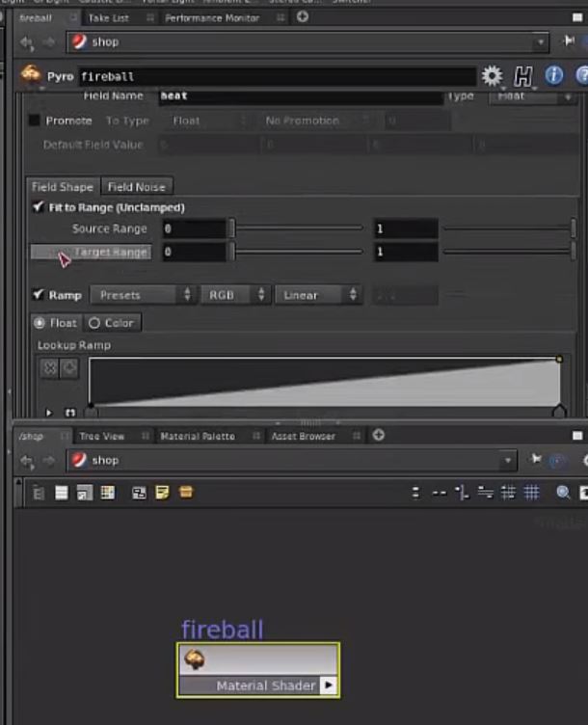Open the lower shop path dropdown arrow

508,461
